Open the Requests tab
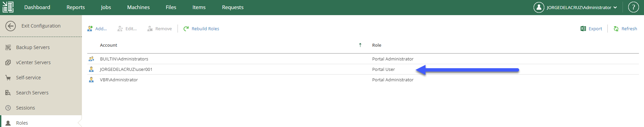 (x=233, y=7)
